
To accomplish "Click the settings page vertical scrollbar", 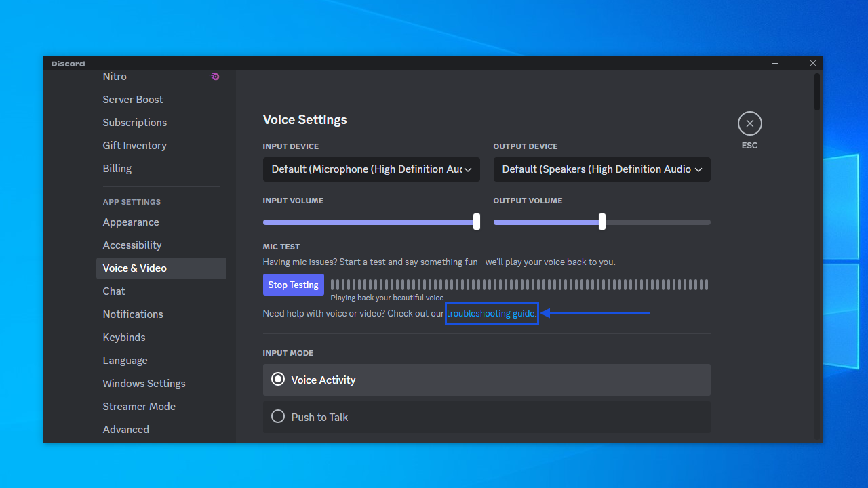I will [x=817, y=91].
